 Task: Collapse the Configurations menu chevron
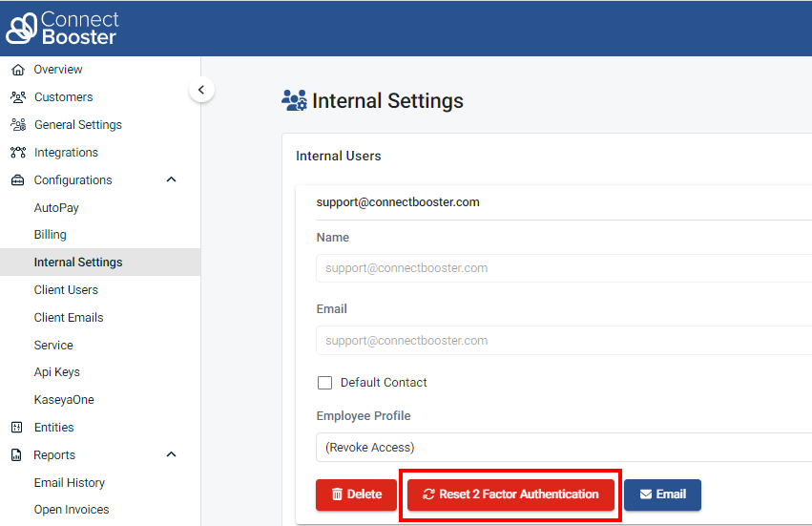click(x=172, y=179)
